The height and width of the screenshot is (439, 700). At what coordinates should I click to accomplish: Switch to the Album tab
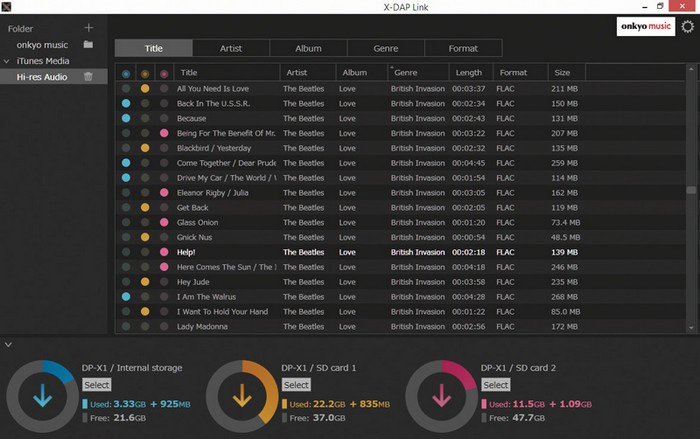(308, 48)
